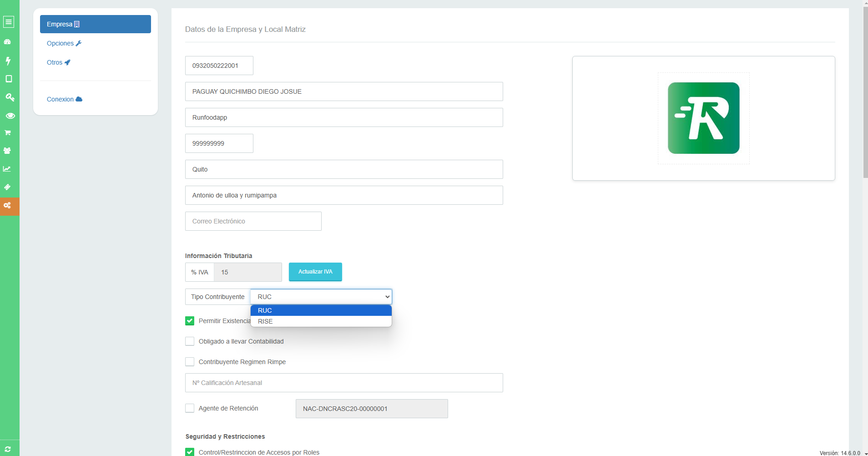Open the hamburger menu icon
This screenshot has width=868, height=456.
pyautogui.click(x=9, y=22)
